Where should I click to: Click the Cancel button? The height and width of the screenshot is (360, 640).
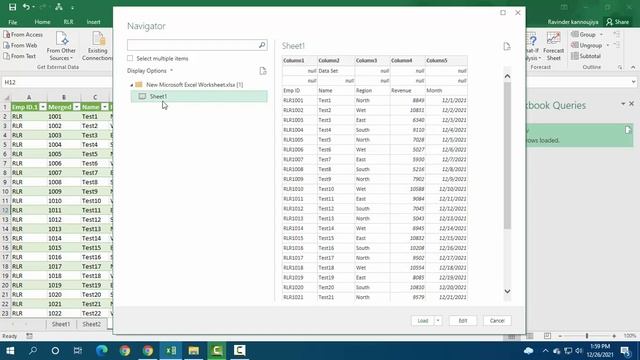[497, 320]
